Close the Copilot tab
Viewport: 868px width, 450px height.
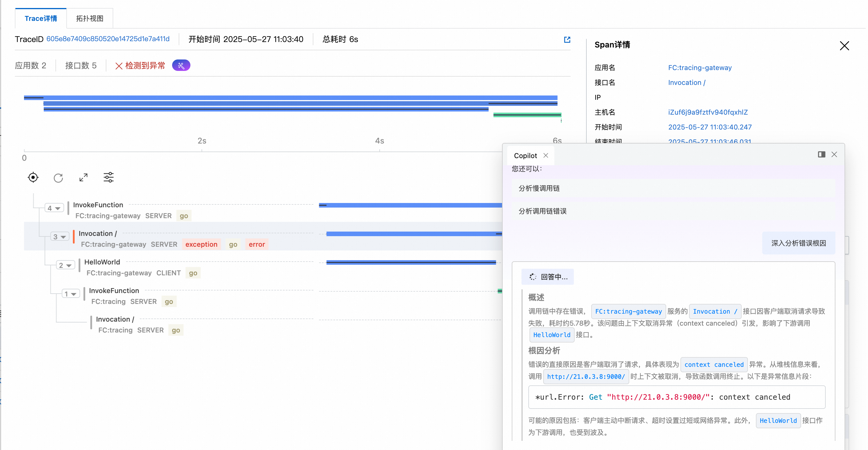point(546,156)
